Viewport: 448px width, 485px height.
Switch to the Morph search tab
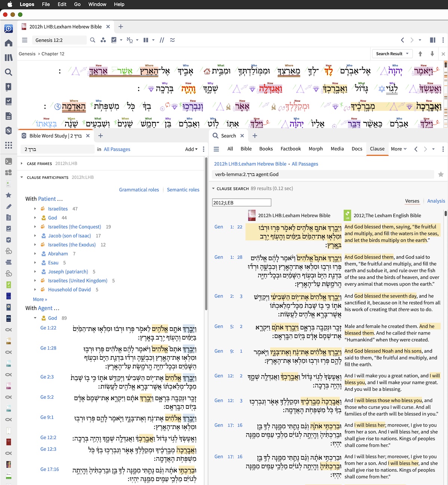pos(316,149)
